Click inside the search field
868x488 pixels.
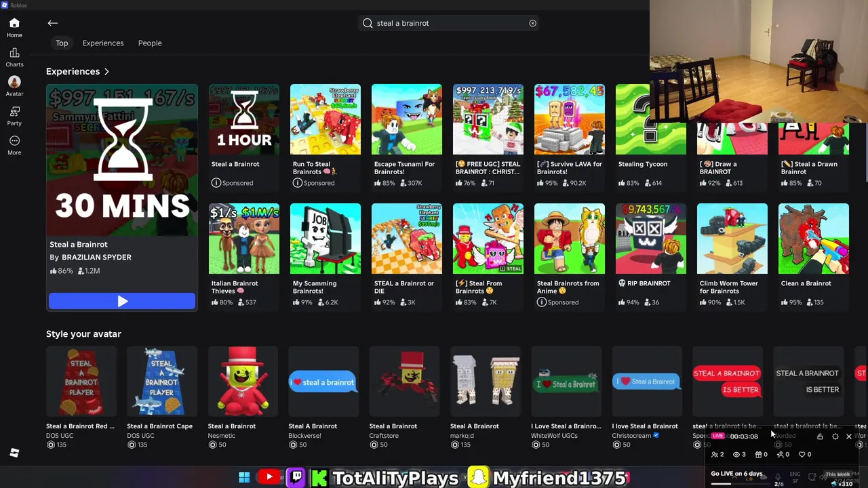coord(450,23)
